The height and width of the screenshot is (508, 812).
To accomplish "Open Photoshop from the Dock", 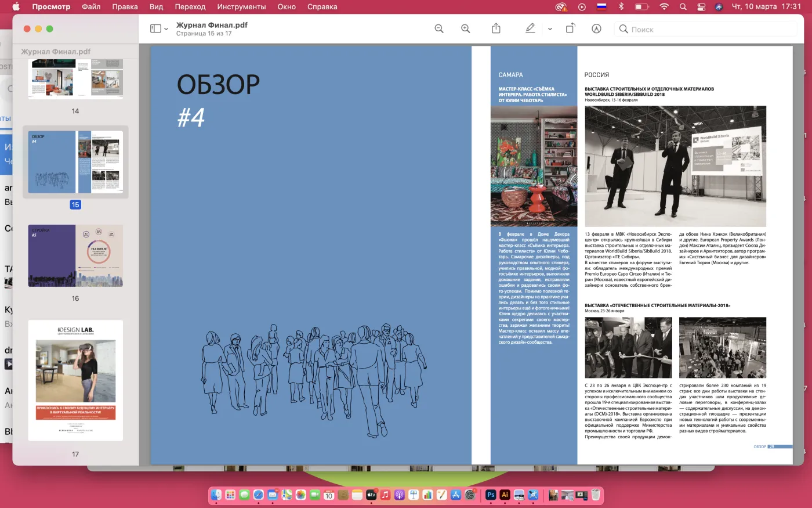I will click(x=491, y=495).
